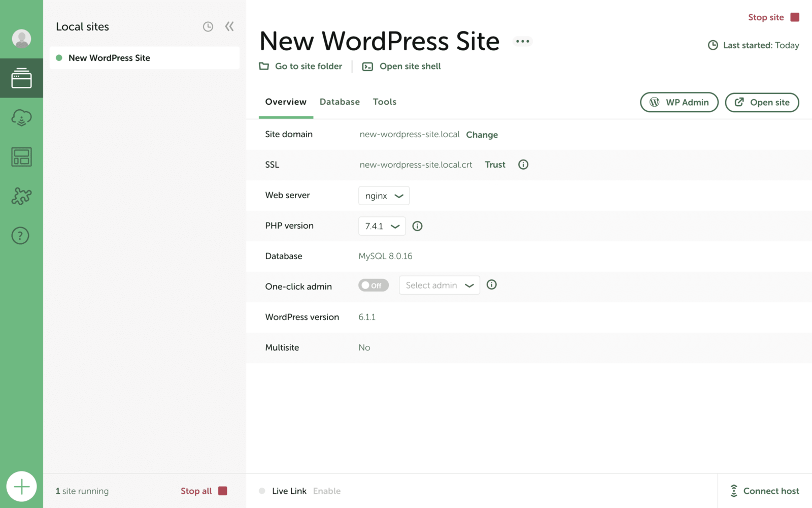Click Go to site folder link
Viewport: 812px width, 508px height.
pos(309,66)
